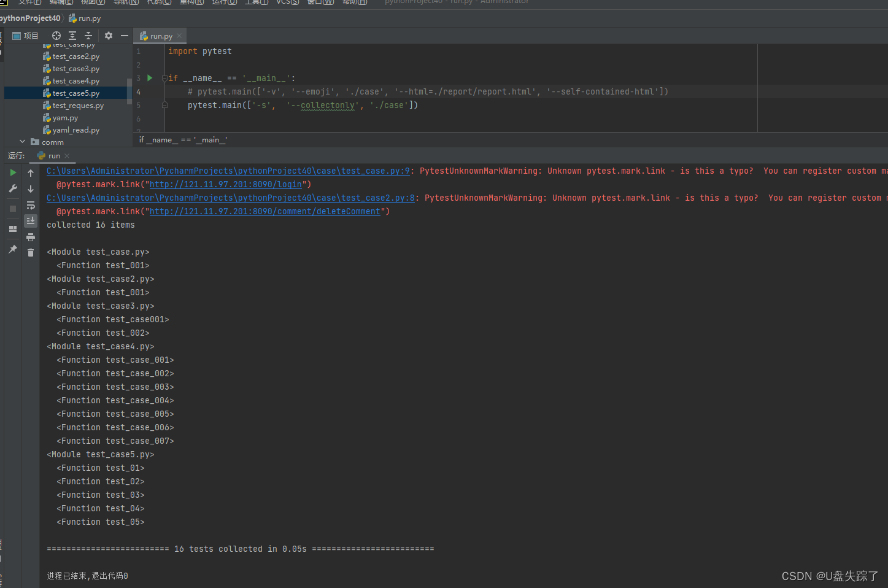Expand the 项目 tool window dropdown
888x588 pixels.
click(x=29, y=36)
